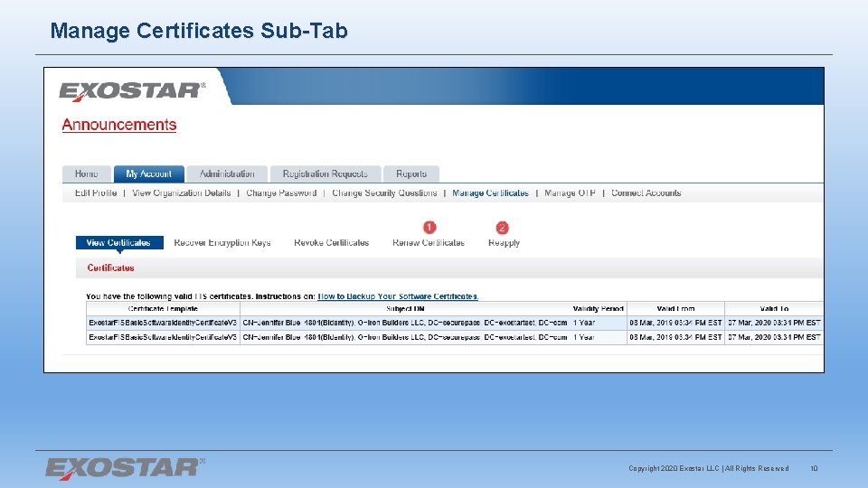Viewport: 868px width, 488px height.
Task: Click Change Password link
Action: click(x=281, y=193)
